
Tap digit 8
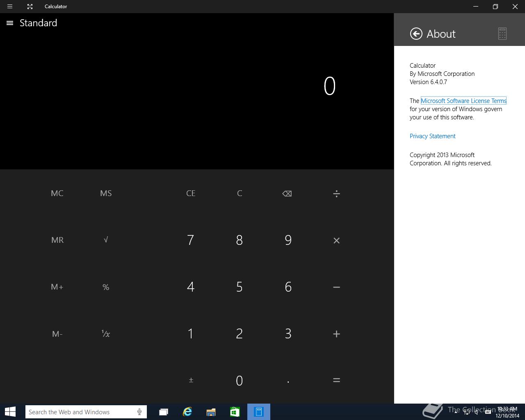coord(240,240)
